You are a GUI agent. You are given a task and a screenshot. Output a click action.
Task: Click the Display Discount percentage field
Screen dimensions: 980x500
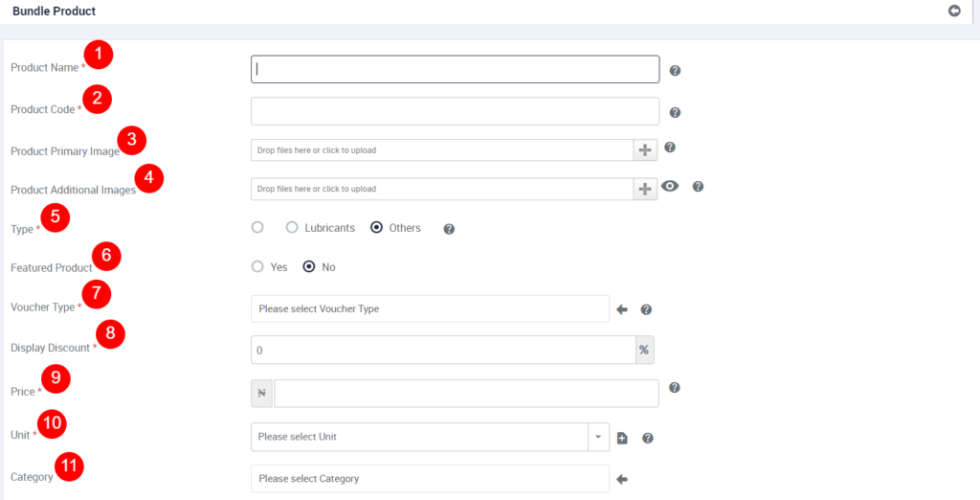[x=443, y=350]
